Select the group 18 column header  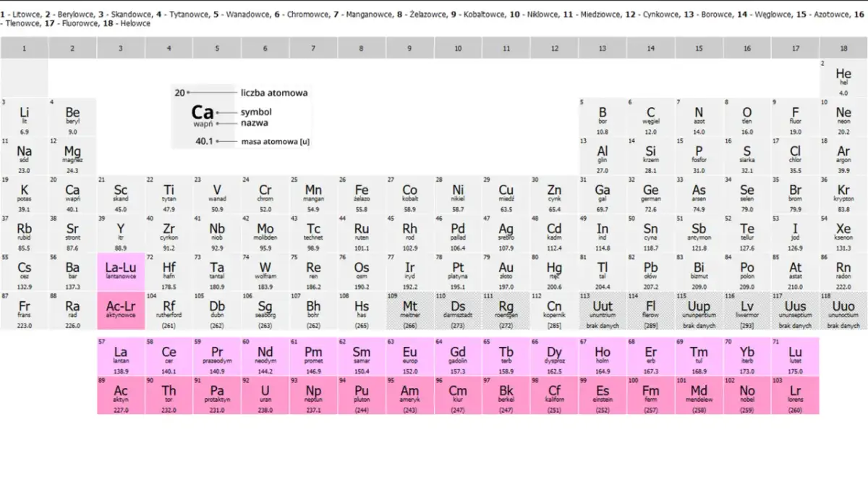(843, 48)
